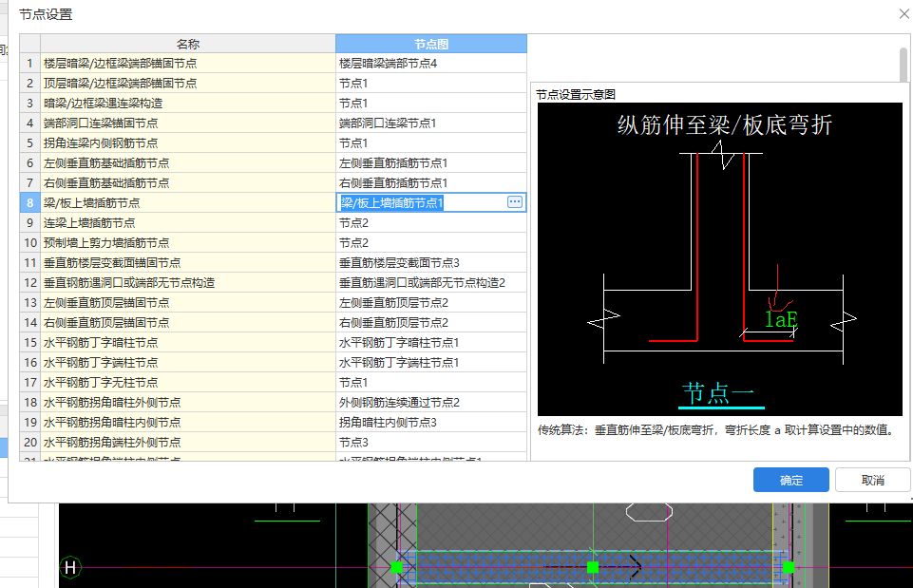This screenshot has width=913, height=588.
Task: Click value cell 端部洞口连梁节点1
Action: tap(431, 123)
